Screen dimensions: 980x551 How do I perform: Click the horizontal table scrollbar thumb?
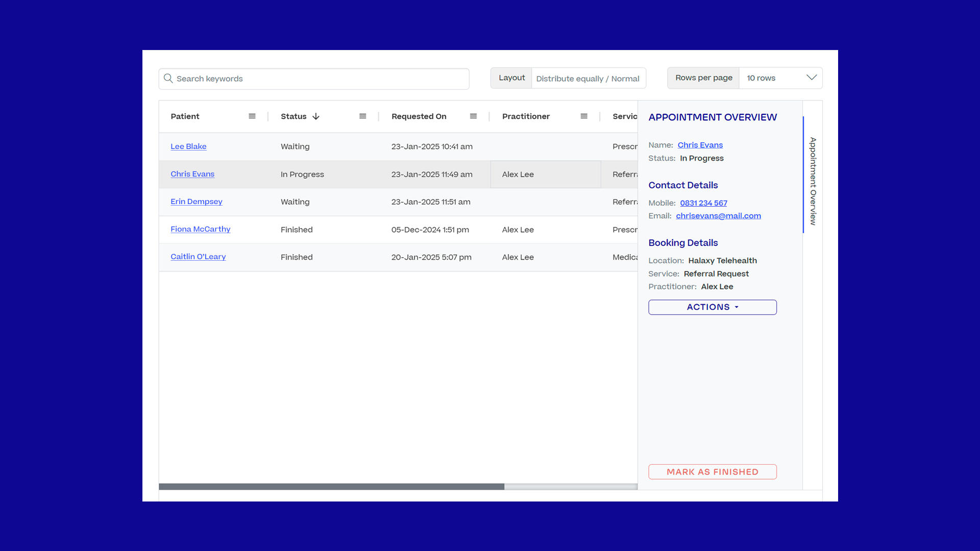click(332, 487)
